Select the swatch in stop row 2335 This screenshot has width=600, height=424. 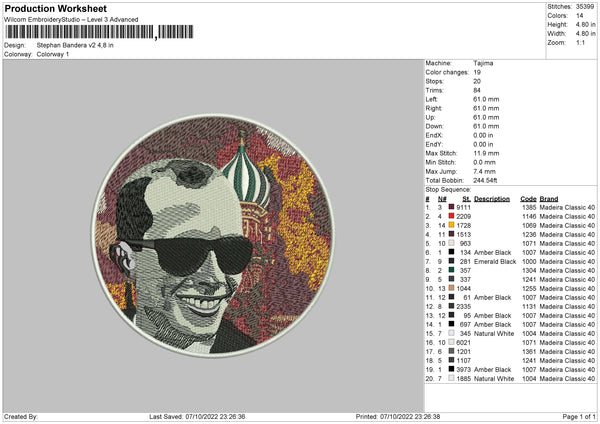click(x=452, y=306)
